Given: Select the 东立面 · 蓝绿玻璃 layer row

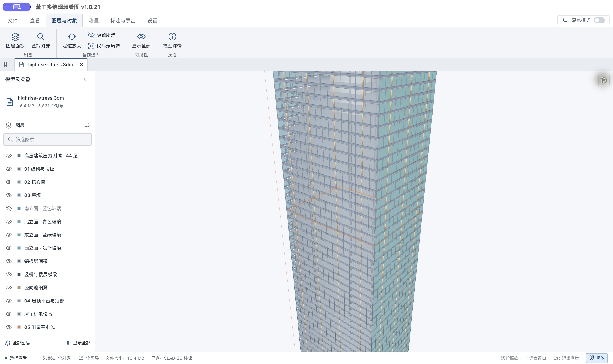Looking at the screenshot, I should pyautogui.click(x=47, y=235).
